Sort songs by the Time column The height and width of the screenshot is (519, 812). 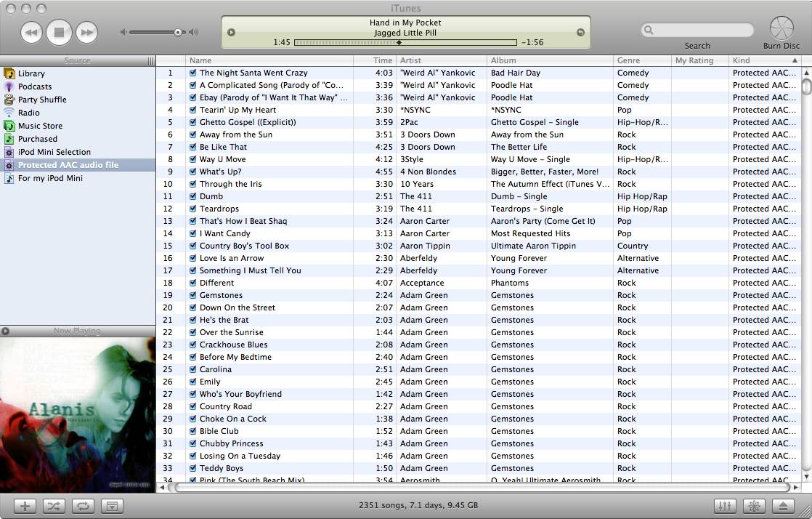point(375,60)
